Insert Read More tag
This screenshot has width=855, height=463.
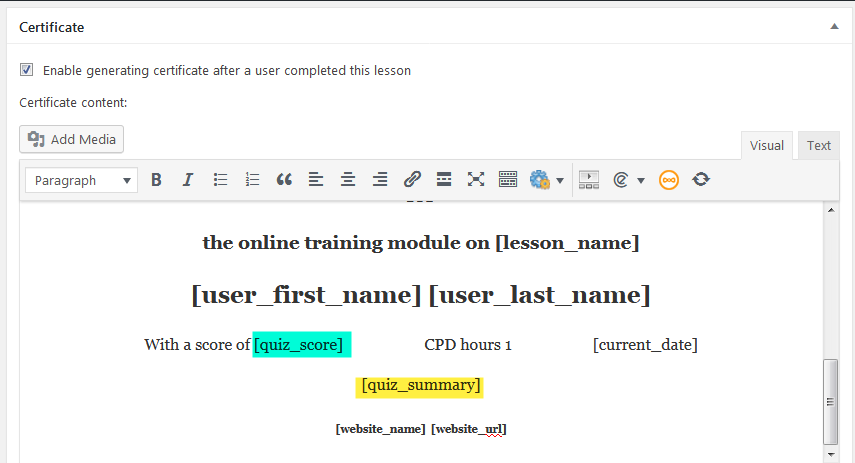(x=444, y=179)
